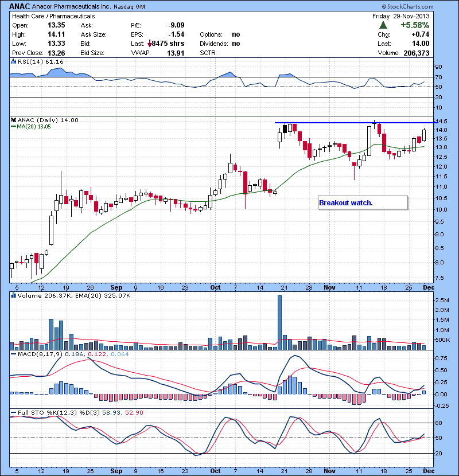Click the volume bars icon beside Volume label
The width and height of the screenshot is (459, 476).
(x=13, y=295)
